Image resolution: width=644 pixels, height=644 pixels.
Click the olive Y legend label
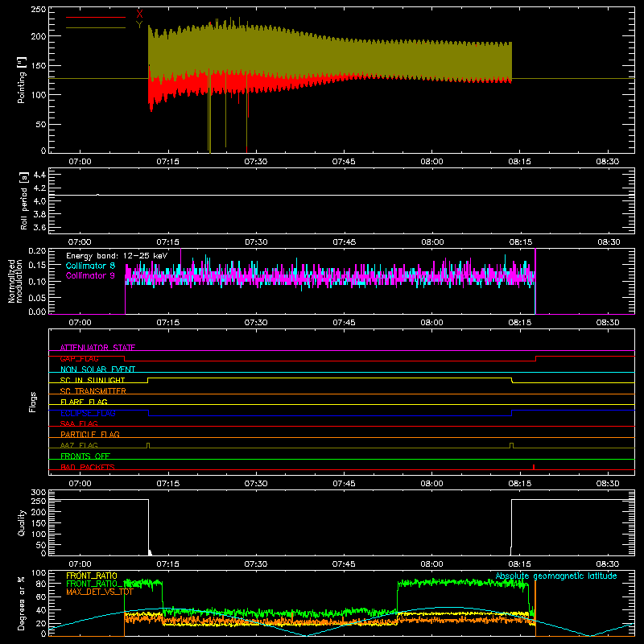(x=139, y=25)
